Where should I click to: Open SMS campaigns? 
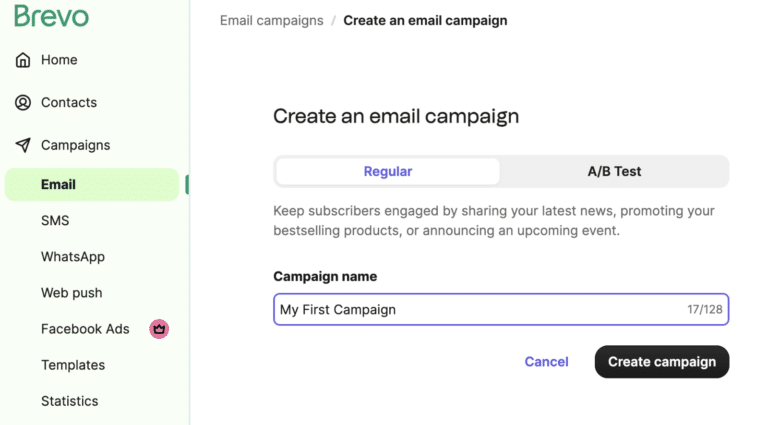[x=55, y=220]
